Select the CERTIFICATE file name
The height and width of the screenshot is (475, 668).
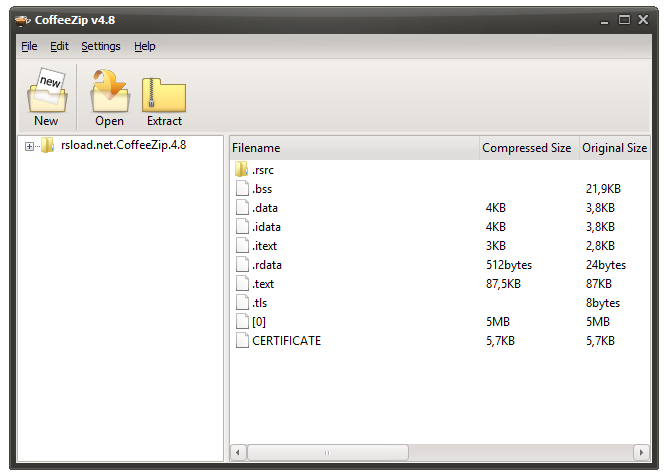pos(286,341)
